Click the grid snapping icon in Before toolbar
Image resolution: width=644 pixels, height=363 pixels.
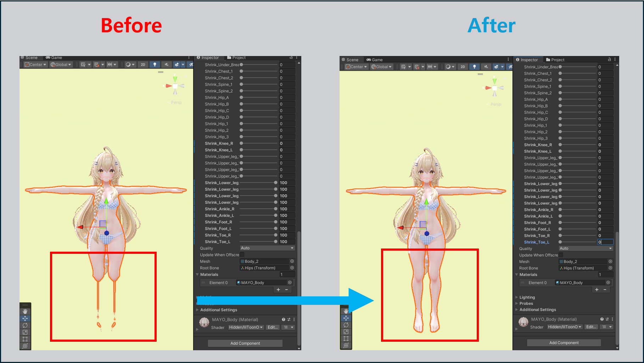pyautogui.click(x=96, y=65)
